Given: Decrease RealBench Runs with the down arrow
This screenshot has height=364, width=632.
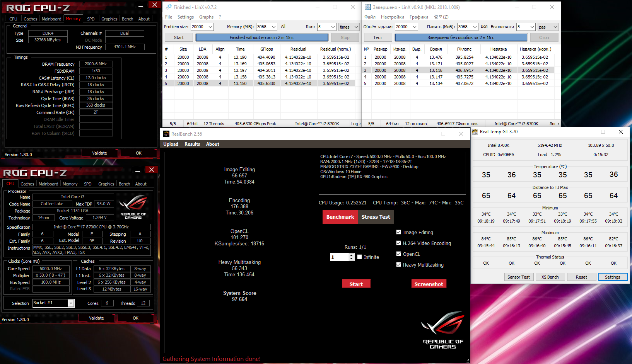Looking at the screenshot, I should click(352, 259).
